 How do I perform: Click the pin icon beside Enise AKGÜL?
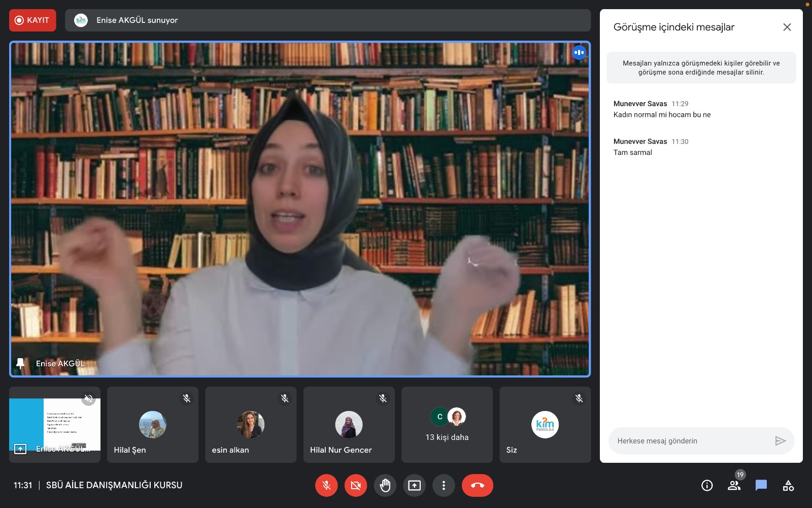point(21,363)
